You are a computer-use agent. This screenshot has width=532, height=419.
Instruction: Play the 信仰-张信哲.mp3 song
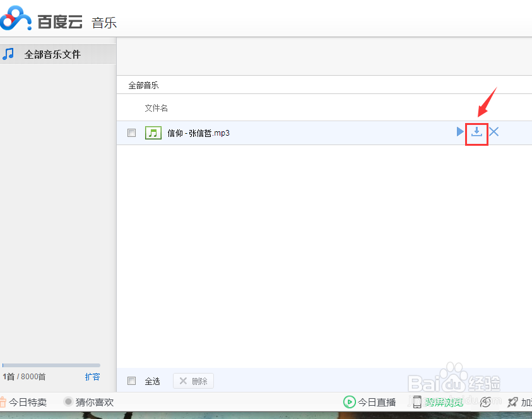459,132
